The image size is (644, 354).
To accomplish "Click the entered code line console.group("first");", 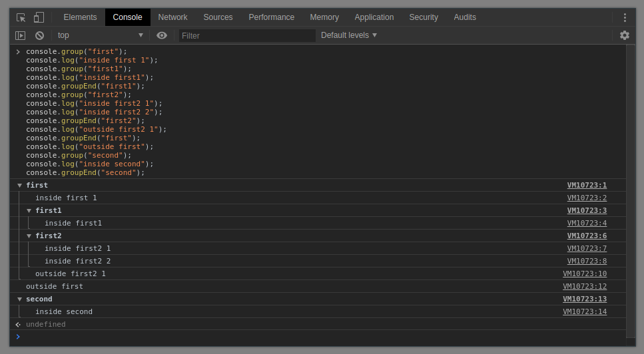I will click(x=77, y=52).
